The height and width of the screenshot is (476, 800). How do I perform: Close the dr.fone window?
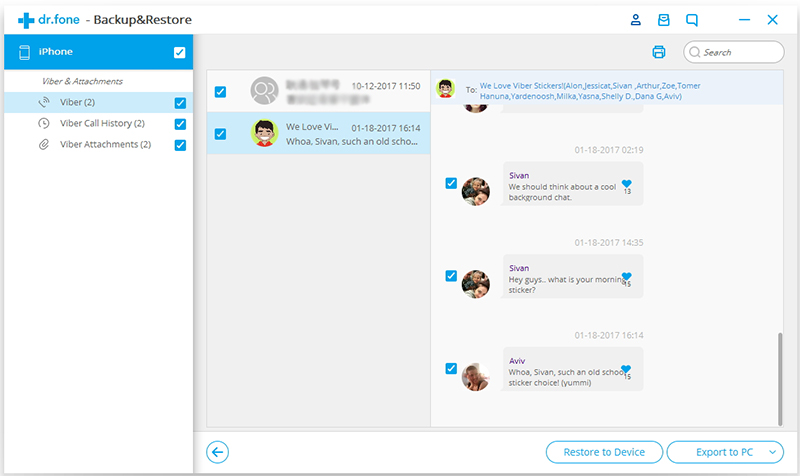coord(772,20)
